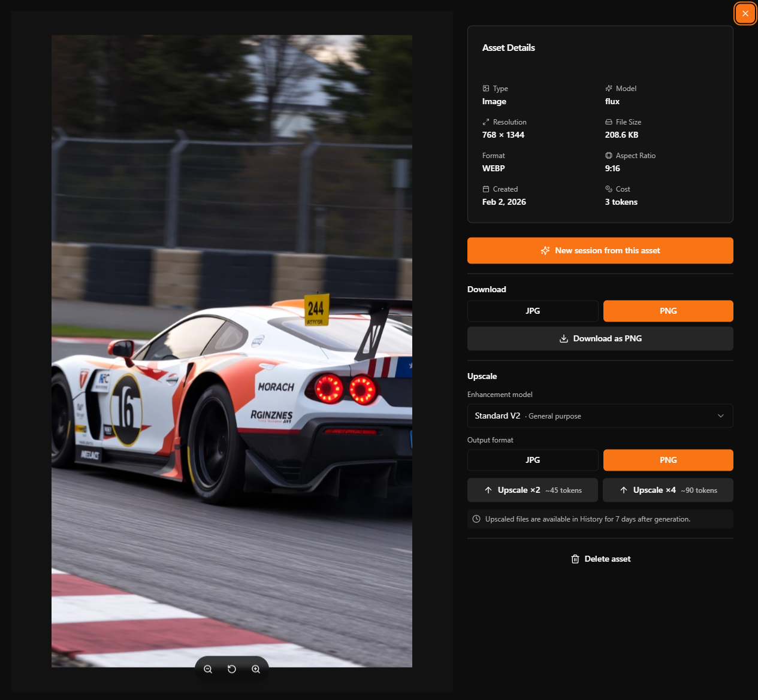
Task: Click the race car image preview
Action: tap(232, 351)
